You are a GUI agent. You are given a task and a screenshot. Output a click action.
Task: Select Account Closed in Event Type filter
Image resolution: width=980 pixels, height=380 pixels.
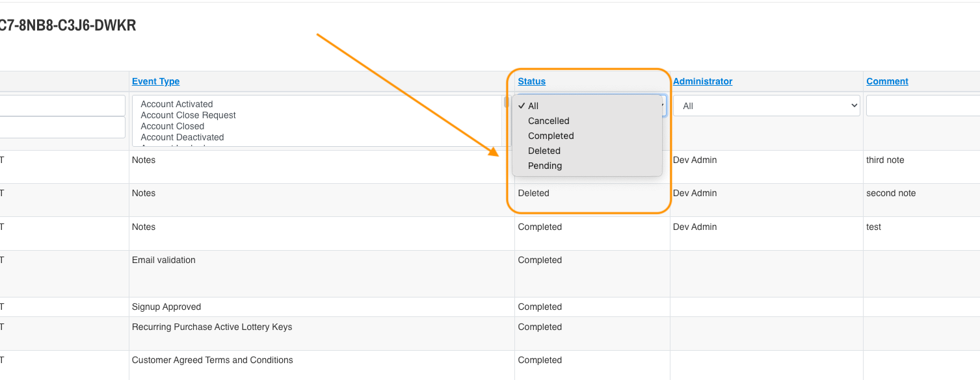pyautogui.click(x=172, y=126)
